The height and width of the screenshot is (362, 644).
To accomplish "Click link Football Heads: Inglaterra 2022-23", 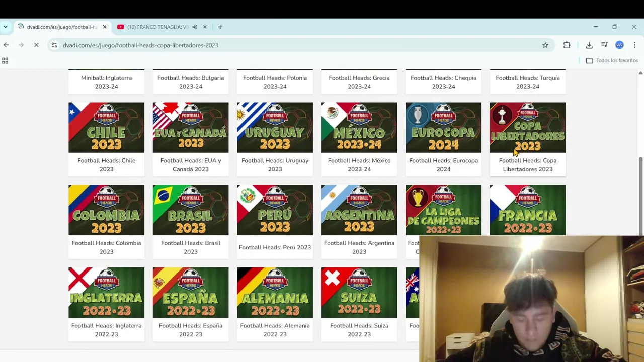I will click(106, 330).
